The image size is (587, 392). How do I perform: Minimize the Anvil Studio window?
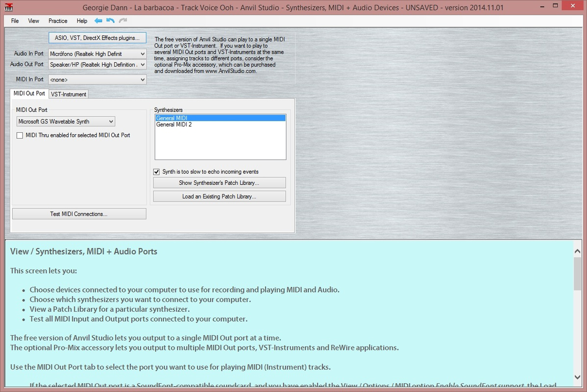tap(542, 6)
